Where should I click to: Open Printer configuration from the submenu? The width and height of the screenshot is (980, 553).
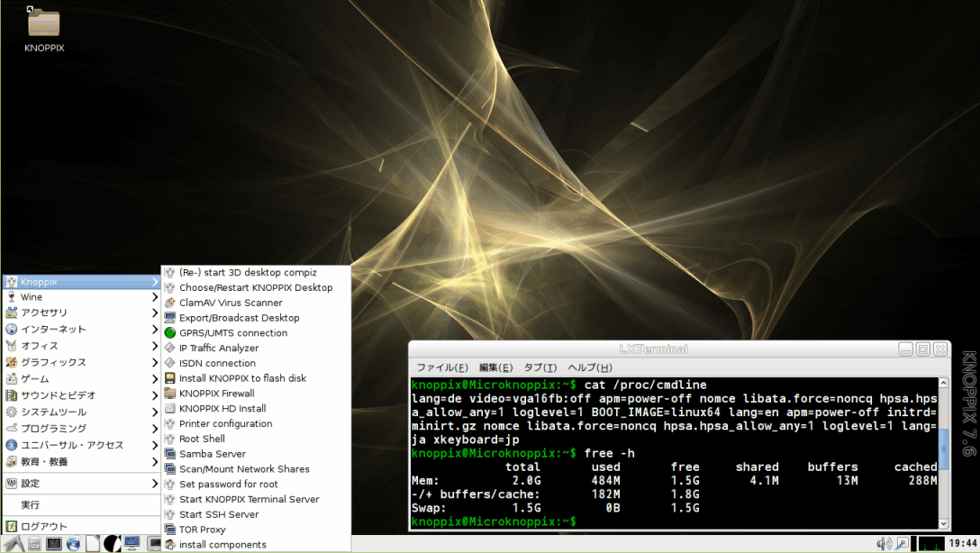pos(256,423)
